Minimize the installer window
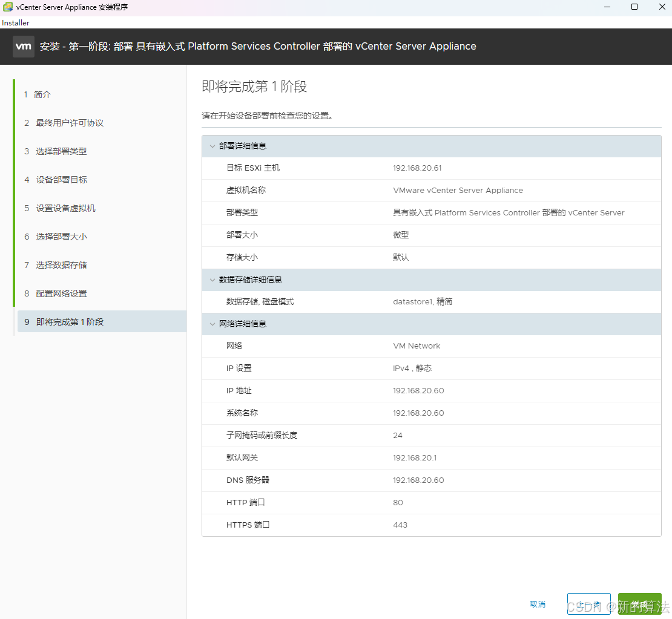 607,7
